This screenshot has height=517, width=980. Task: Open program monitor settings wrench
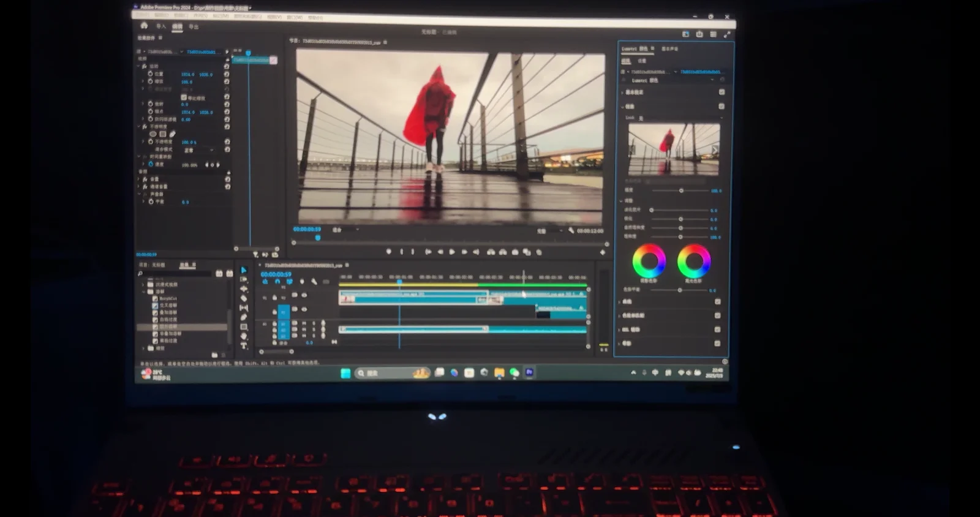(x=571, y=230)
